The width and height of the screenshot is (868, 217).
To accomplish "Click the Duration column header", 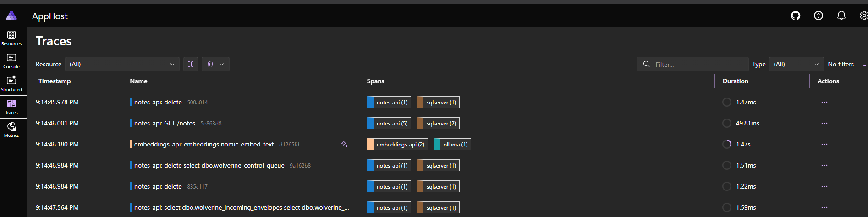I will (x=735, y=81).
